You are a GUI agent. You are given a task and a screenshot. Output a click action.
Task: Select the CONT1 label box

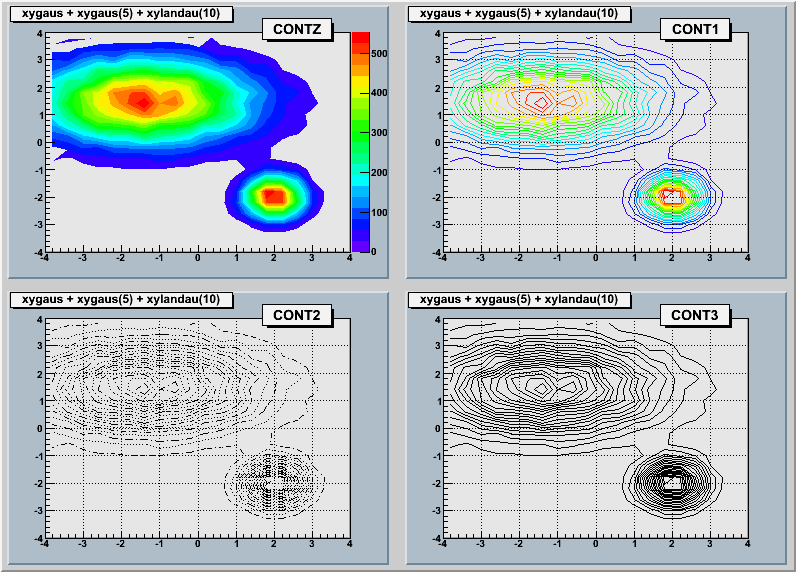coord(695,30)
